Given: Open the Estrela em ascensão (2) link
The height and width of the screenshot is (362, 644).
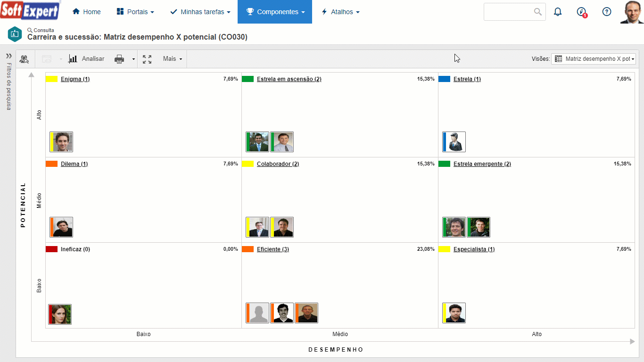Looking at the screenshot, I should tap(289, 79).
